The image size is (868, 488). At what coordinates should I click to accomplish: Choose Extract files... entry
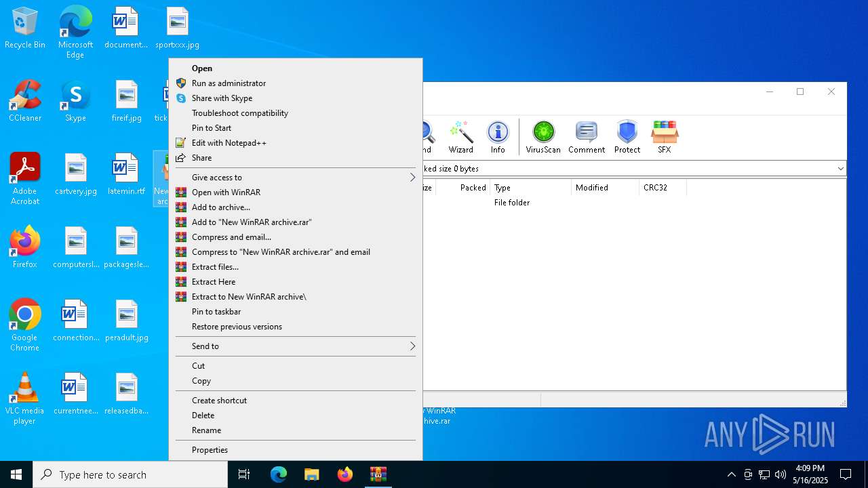tap(295, 267)
